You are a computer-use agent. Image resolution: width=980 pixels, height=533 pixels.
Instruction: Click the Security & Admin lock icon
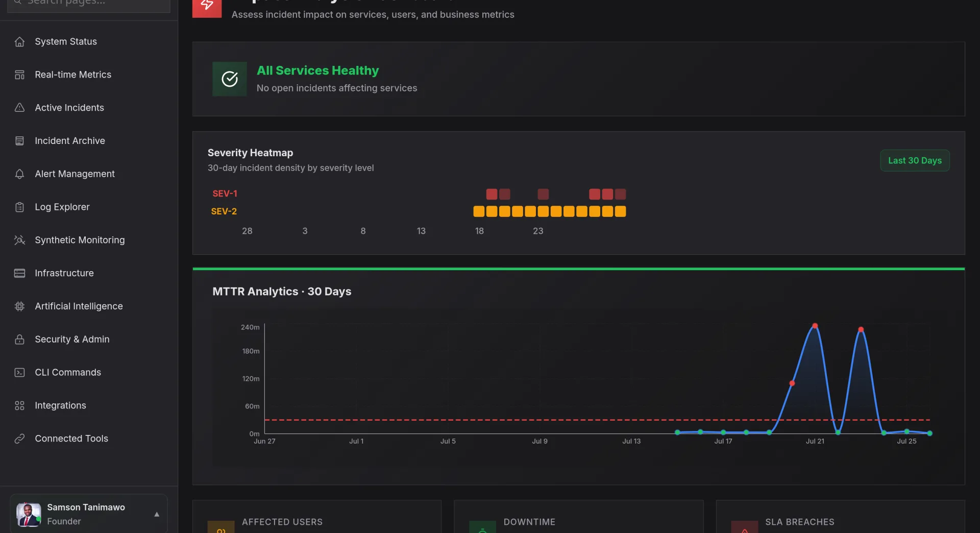coord(19,340)
